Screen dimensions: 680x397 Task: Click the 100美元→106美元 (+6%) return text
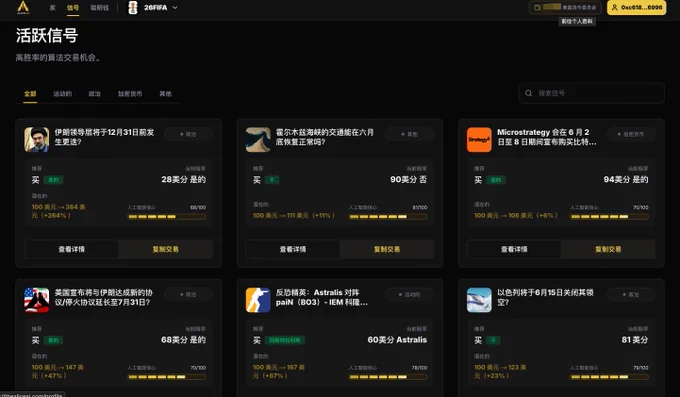516,216
